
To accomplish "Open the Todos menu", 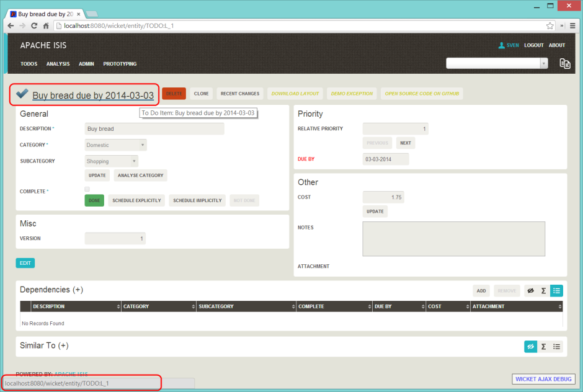I will [29, 64].
